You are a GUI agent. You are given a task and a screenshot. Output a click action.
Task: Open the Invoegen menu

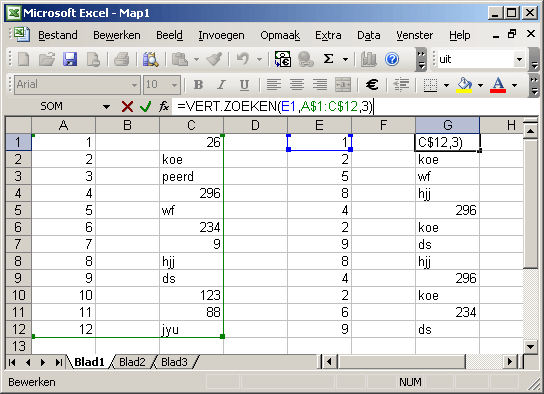(221, 35)
